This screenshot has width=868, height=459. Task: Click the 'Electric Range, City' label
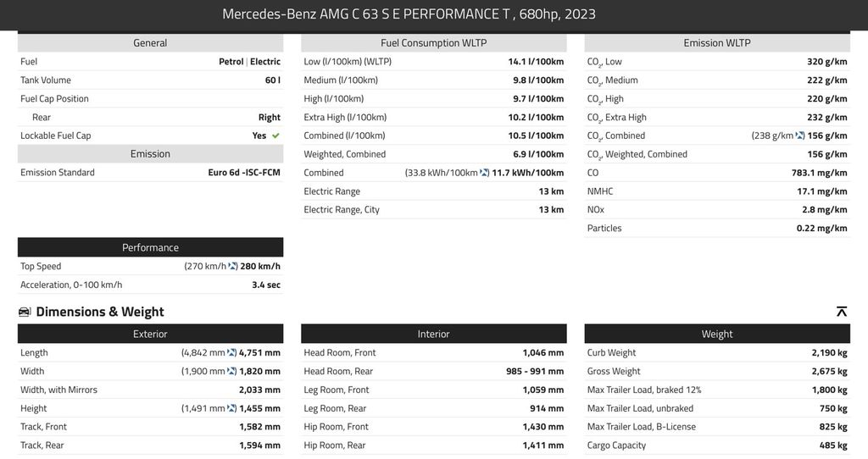[342, 209]
